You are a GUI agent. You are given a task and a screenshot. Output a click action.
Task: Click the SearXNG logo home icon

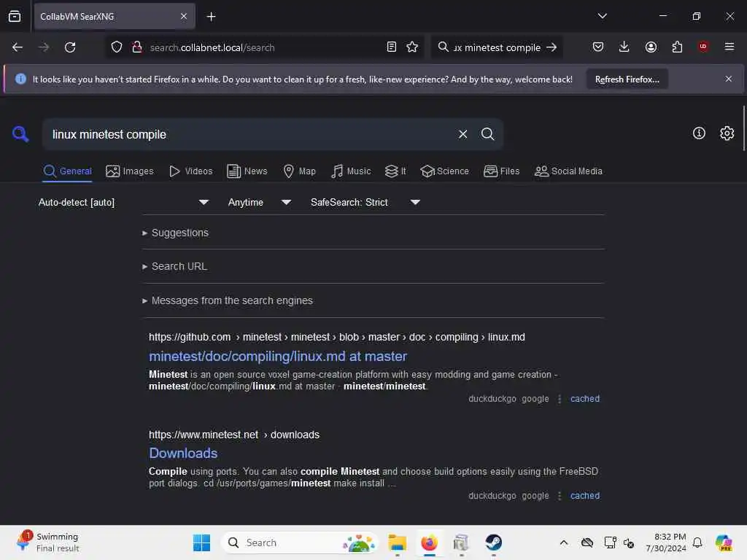(x=20, y=134)
